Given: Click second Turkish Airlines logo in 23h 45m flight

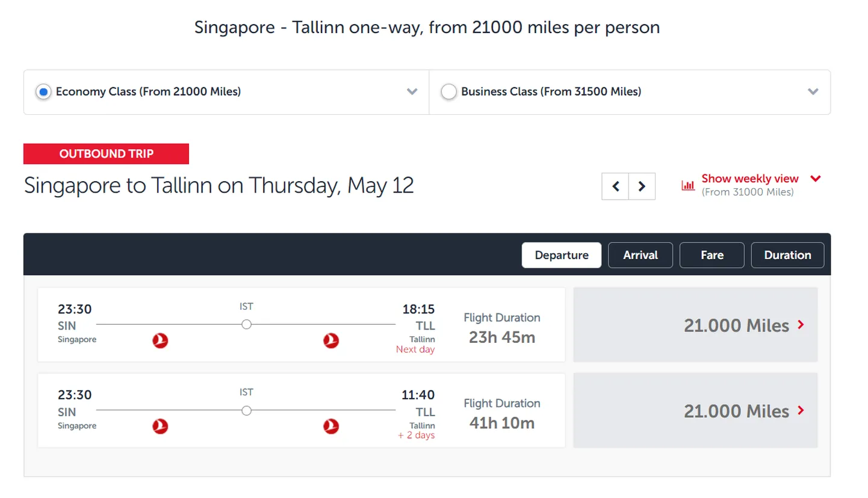Looking at the screenshot, I should [x=331, y=341].
